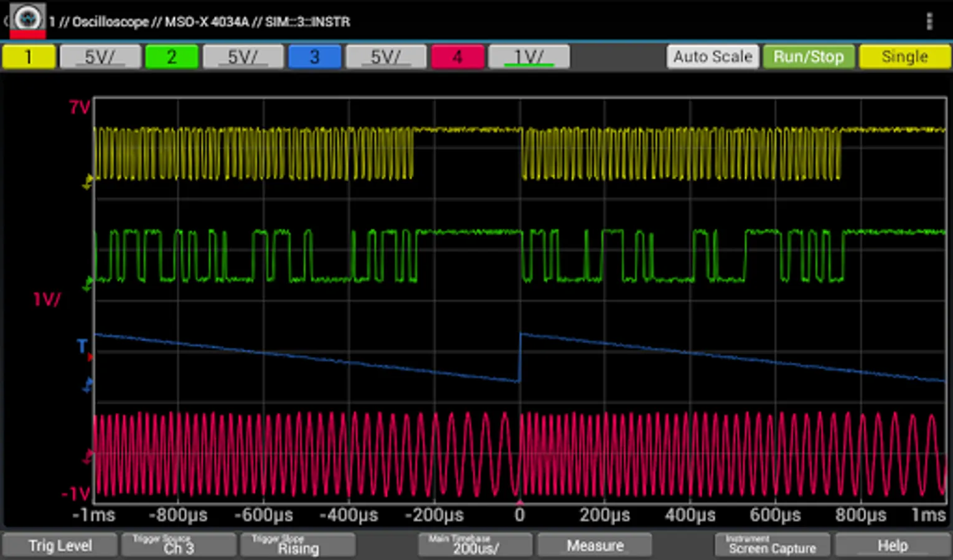This screenshot has height=560, width=953.
Task: Take an Instrument Screen Capture
Action: 772,546
